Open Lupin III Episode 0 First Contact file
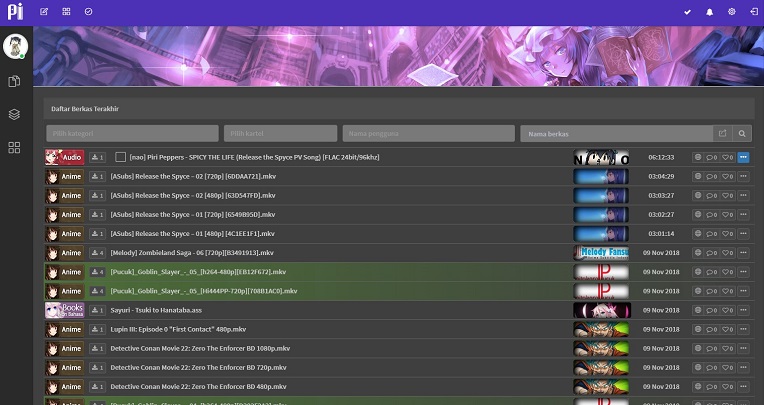Screen dimensions: 764x405 [x=178, y=329]
